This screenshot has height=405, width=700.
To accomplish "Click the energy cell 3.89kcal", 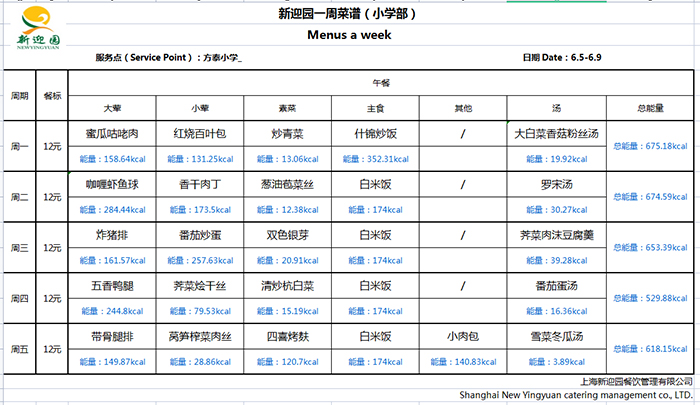I will point(557,362).
